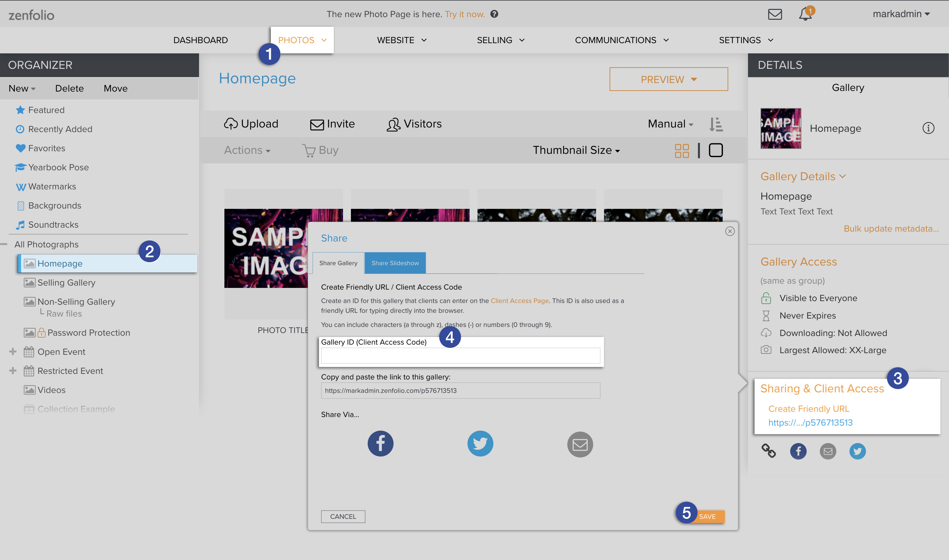This screenshot has height=560, width=949.
Task: Switch to grid thumbnail view
Action: coord(682,150)
